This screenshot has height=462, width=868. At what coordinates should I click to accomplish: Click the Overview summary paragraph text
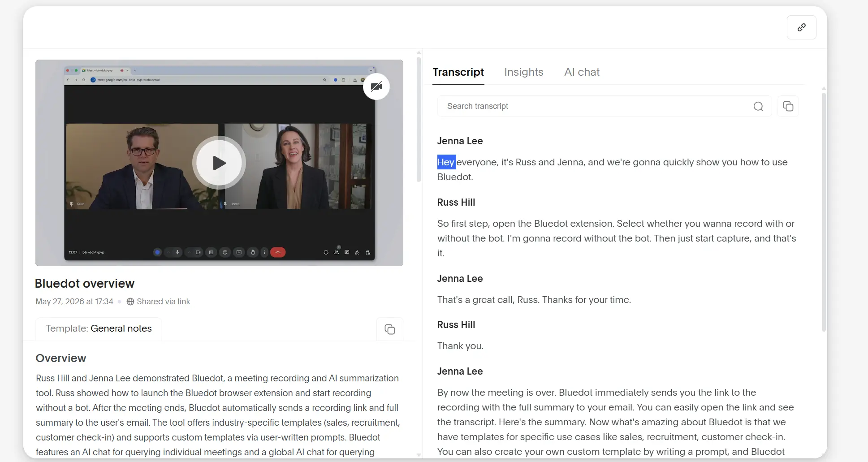(x=218, y=415)
